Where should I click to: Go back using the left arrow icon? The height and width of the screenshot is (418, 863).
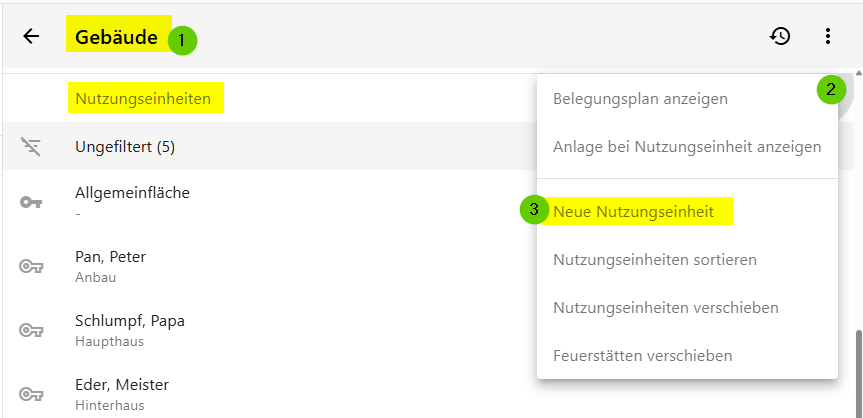(x=31, y=36)
